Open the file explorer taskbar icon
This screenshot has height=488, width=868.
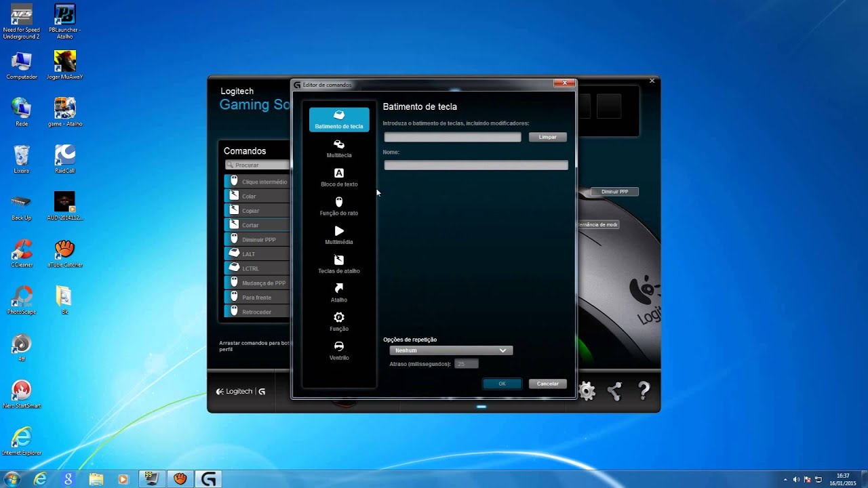96,479
